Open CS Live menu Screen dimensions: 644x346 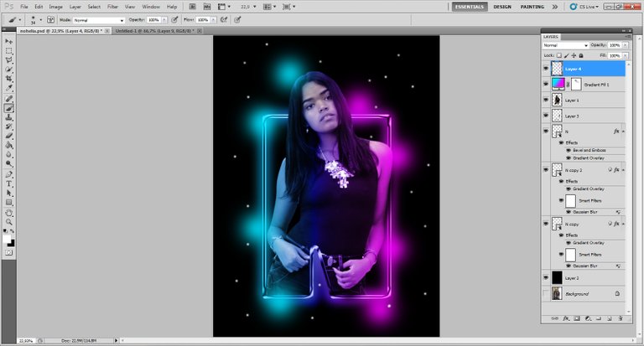click(x=584, y=7)
